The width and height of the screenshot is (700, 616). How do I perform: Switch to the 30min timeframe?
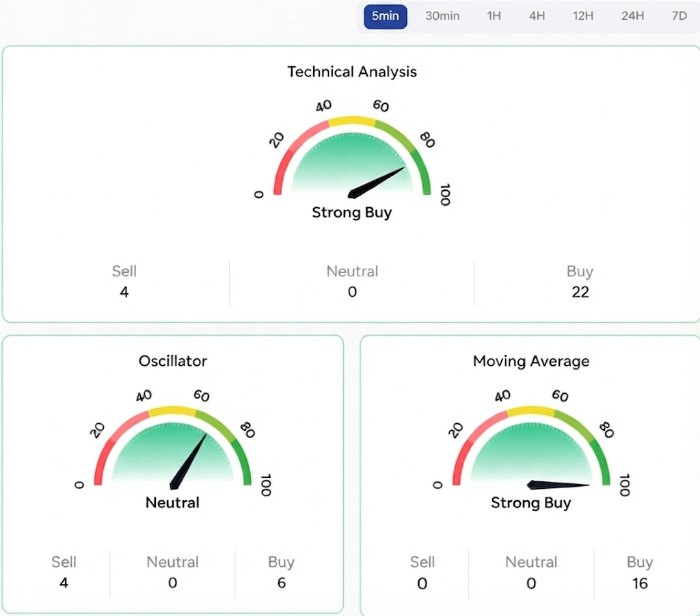[x=442, y=16]
